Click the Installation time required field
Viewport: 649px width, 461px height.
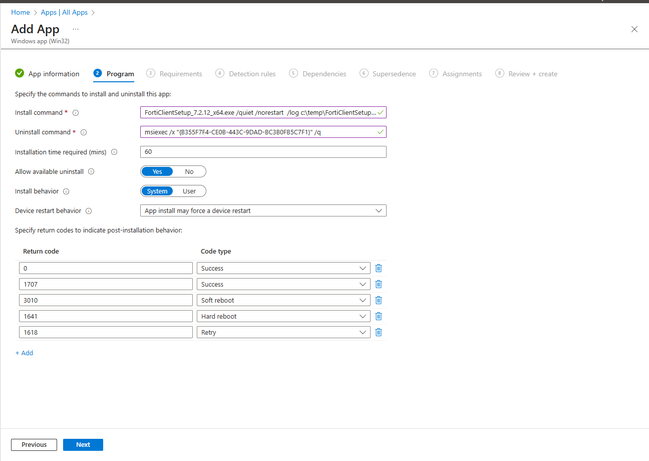(263, 152)
